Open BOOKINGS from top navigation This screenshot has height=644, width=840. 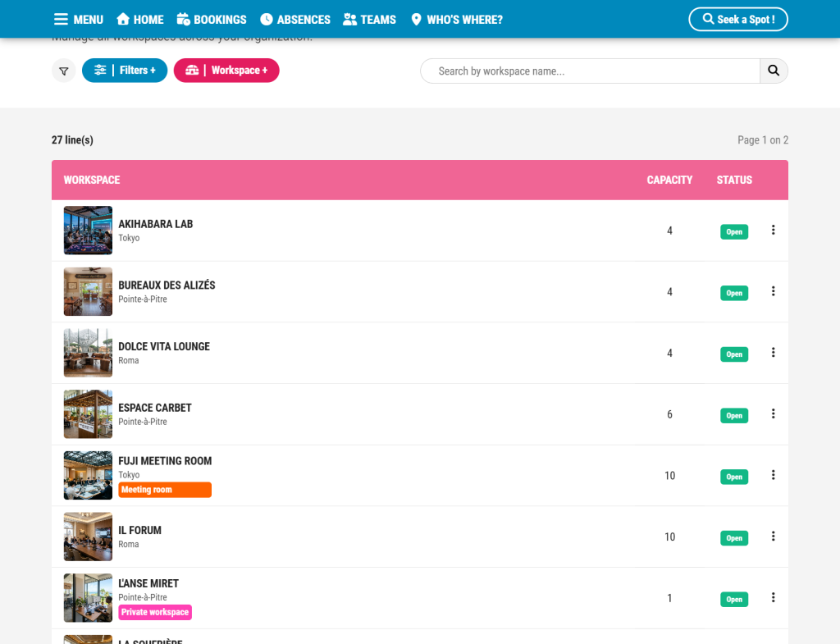point(212,20)
